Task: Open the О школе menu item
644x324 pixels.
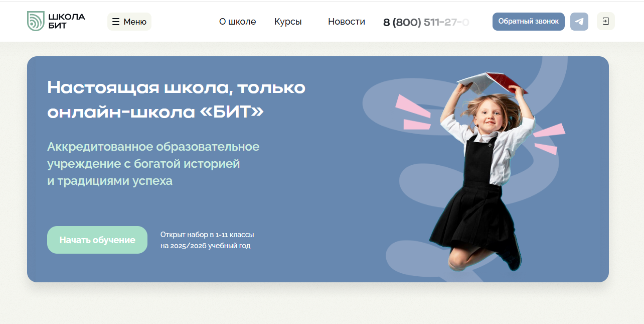Action: [237, 22]
